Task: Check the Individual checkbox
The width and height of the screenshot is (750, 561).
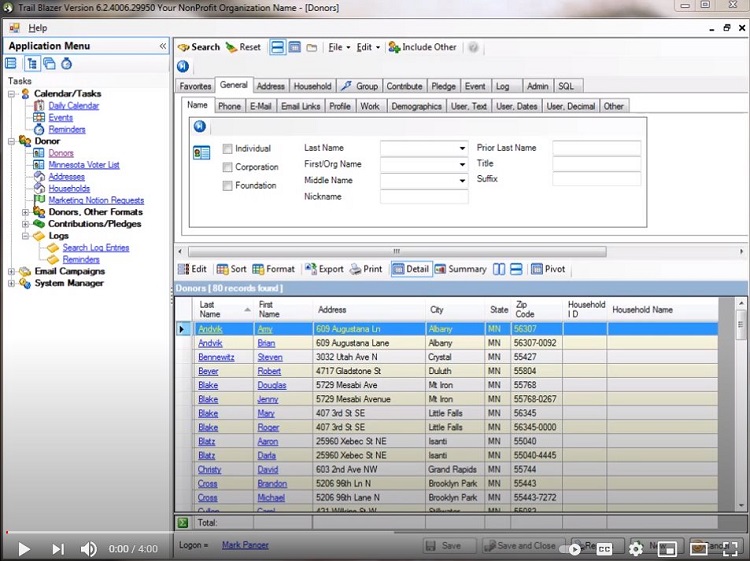Action: pos(228,149)
